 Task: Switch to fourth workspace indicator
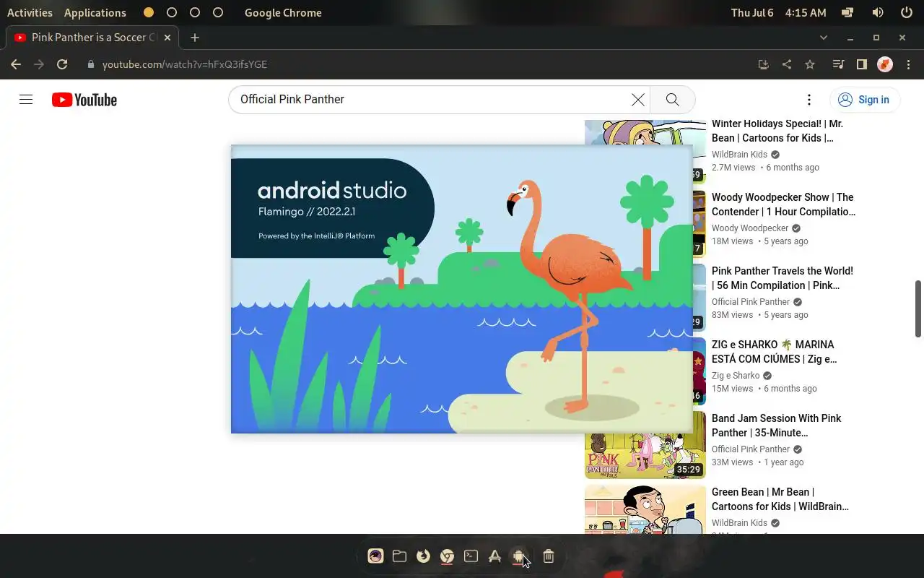[218, 12]
